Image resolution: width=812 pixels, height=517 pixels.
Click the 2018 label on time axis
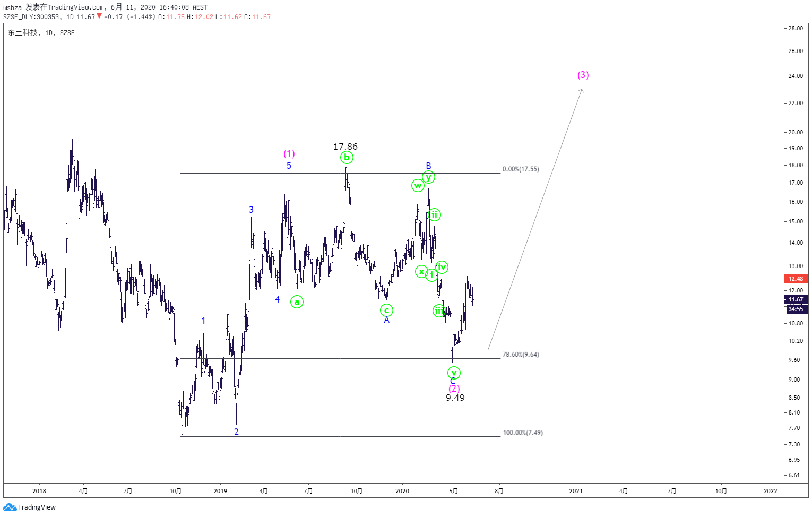pos(39,491)
